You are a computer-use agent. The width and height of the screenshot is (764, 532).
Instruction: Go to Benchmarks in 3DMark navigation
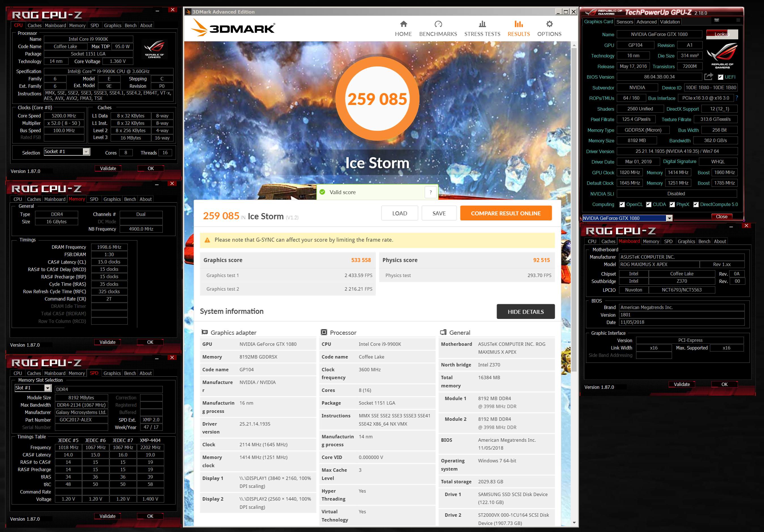438,29
